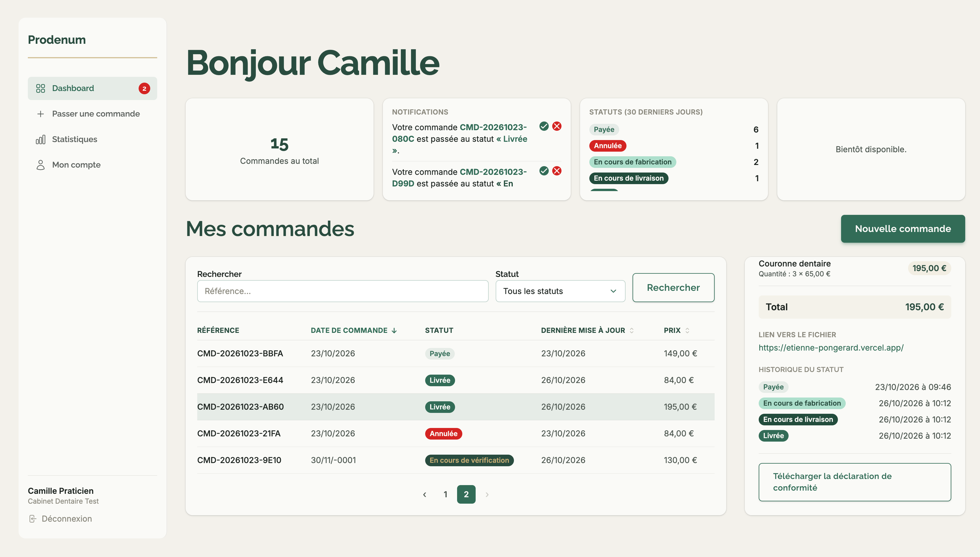Click En cours de vérification status badge
This screenshot has width=980, height=557.
469,460
